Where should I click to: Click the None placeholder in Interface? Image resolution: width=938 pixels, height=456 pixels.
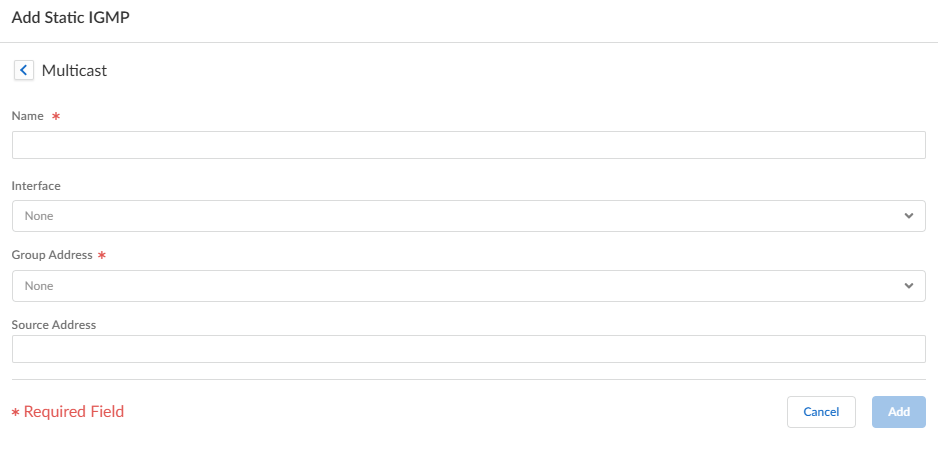[39, 216]
